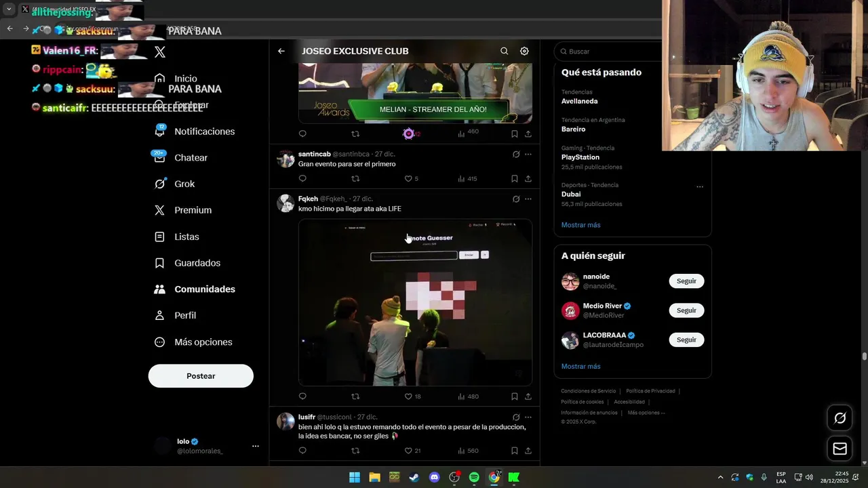The image size is (868, 488).
Task: Like santincab's post with 5 likes
Action: pos(411,179)
